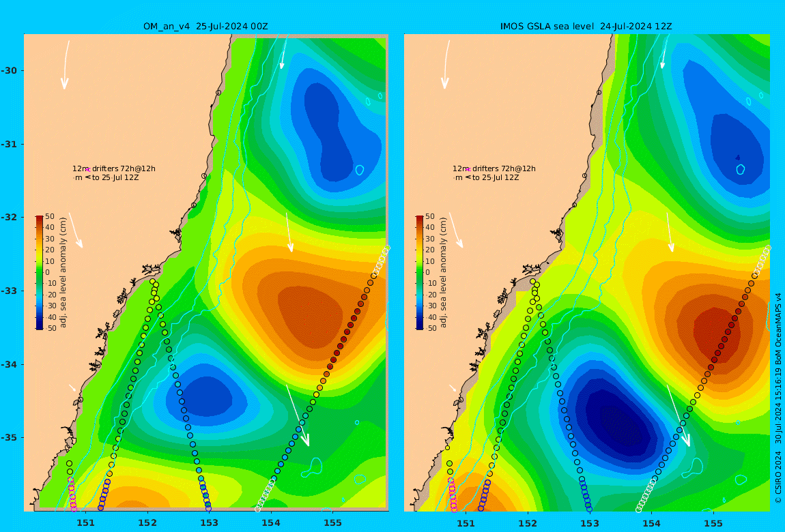Pick dark blue bottom of left map colorbar
Viewport: 785px width, 532px height.
39,326
